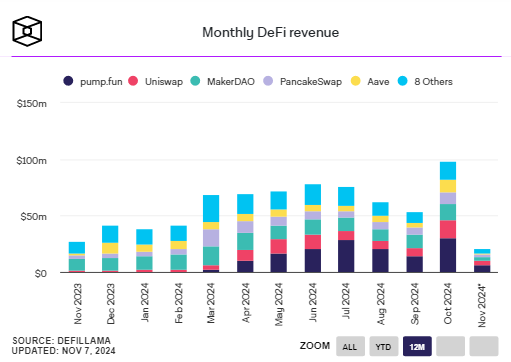Click the Sep 2024 8 Others segment
511x362 pixels.
click(414, 218)
